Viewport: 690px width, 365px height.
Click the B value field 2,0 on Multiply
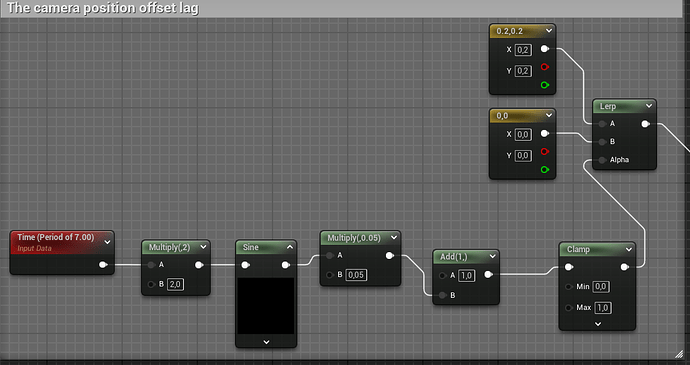pyautogui.click(x=175, y=284)
